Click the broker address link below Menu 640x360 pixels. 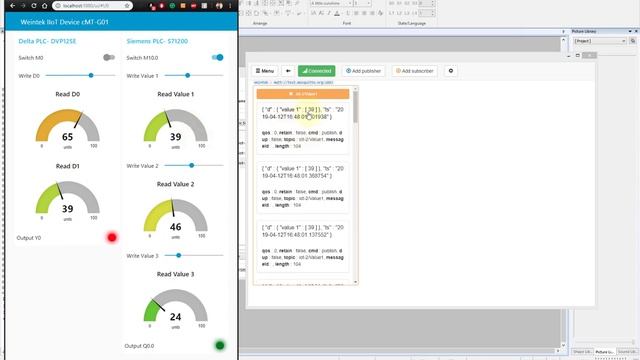[293, 82]
